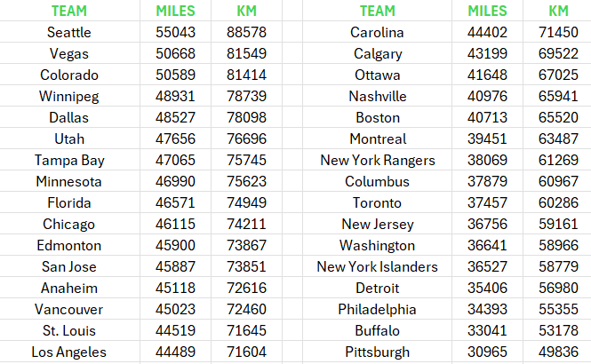591x364 pixels.
Task: Click the Los Angeles team cell
Action: pyautogui.click(x=69, y=352)
